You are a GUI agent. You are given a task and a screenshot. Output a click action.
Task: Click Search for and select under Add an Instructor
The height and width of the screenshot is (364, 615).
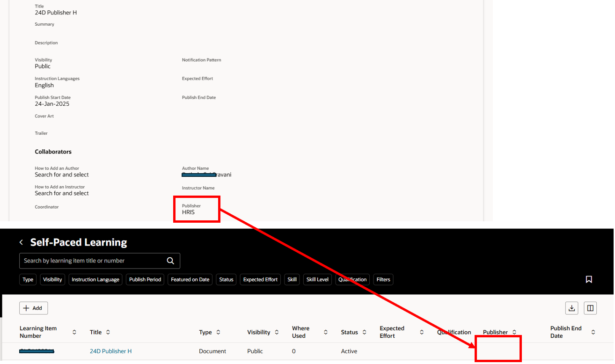tap(62, 193)
